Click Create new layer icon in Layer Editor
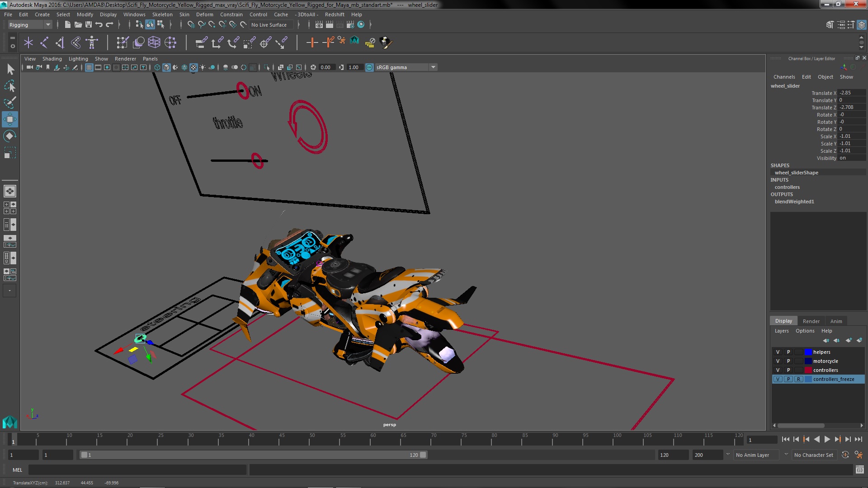The width and height of the screenshot is (868, 488). pos(849,340)
